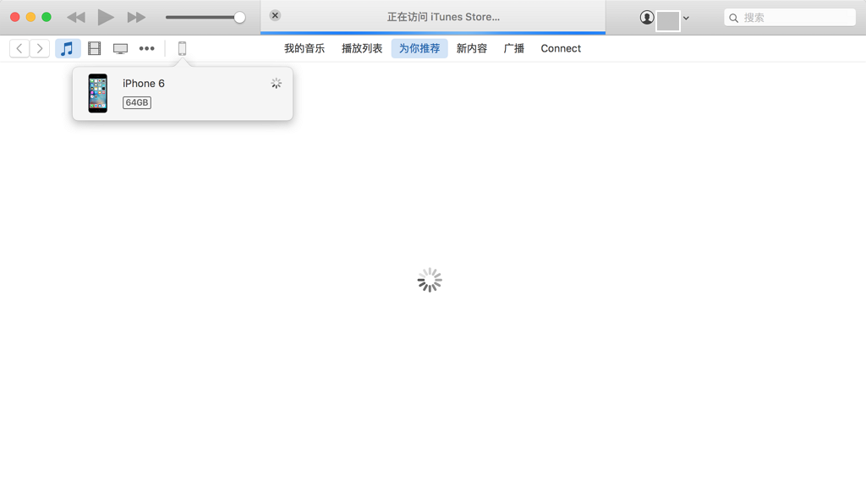Expand the account dropdown arrow
Viewport: 866px width, 504px height.
pos(686,18)
